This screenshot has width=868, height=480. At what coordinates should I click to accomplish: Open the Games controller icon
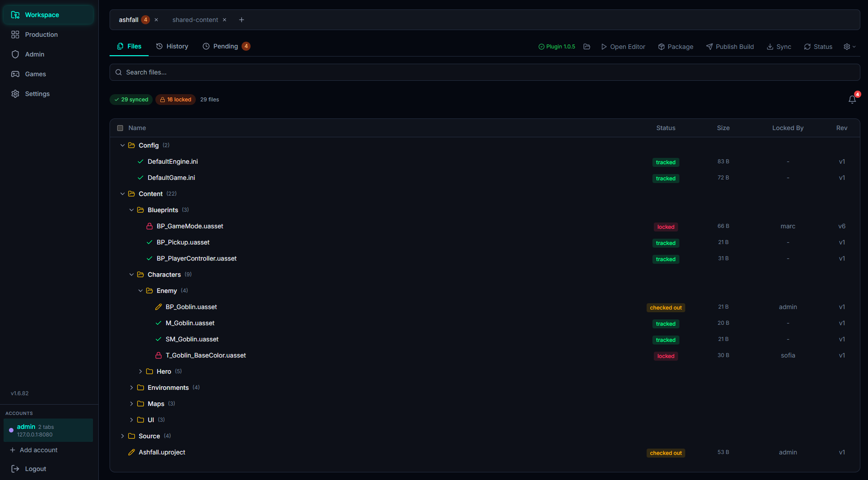(15, 74)
